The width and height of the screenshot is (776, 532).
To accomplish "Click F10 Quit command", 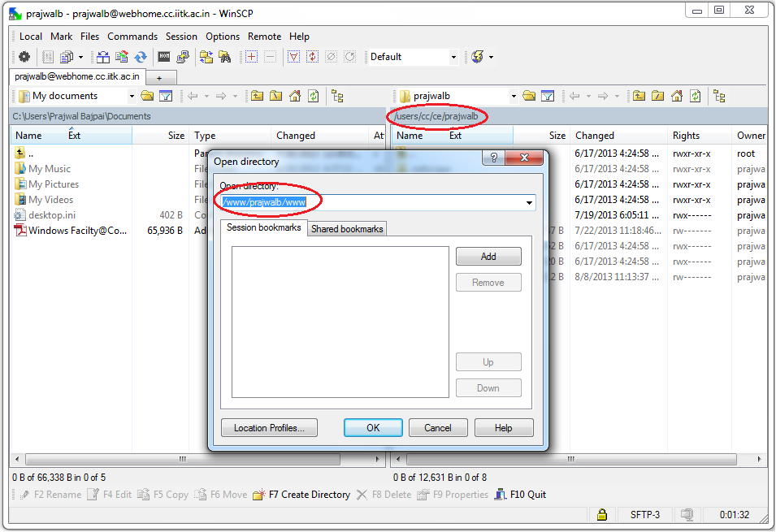I will click(x=520, y=495).
